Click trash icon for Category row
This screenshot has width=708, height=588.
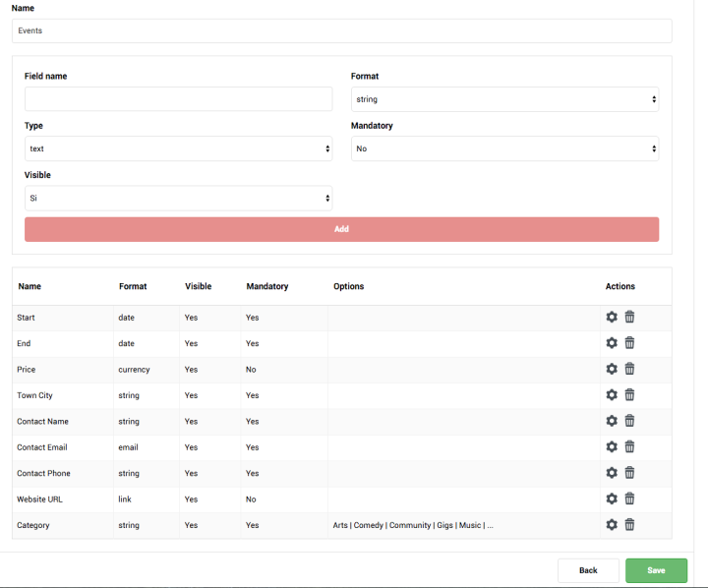(629, 525)
